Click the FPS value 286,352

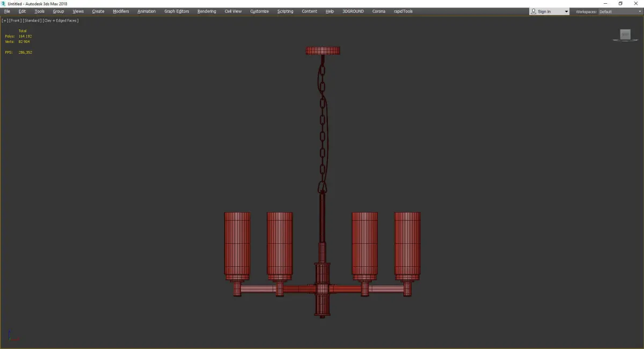point(25,52)
